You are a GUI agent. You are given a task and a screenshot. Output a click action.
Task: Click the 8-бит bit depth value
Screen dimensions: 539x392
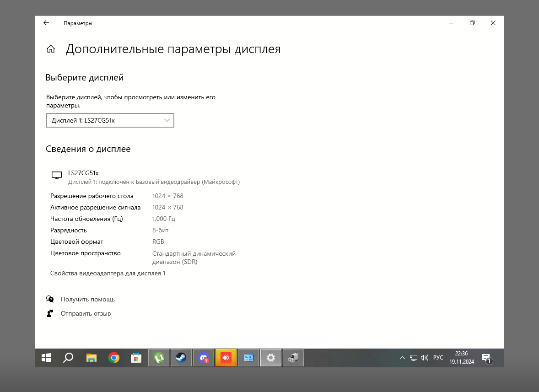(160, 231)
